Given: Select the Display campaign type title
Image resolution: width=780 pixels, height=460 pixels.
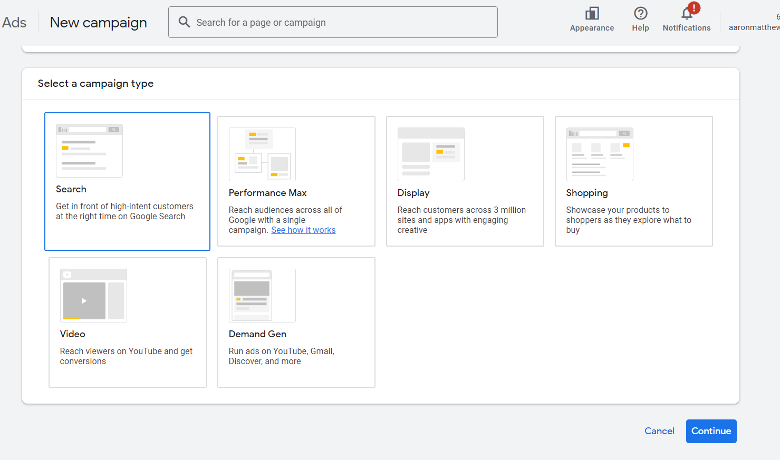Looking at the screenshot, I should (x=413, y=193).
